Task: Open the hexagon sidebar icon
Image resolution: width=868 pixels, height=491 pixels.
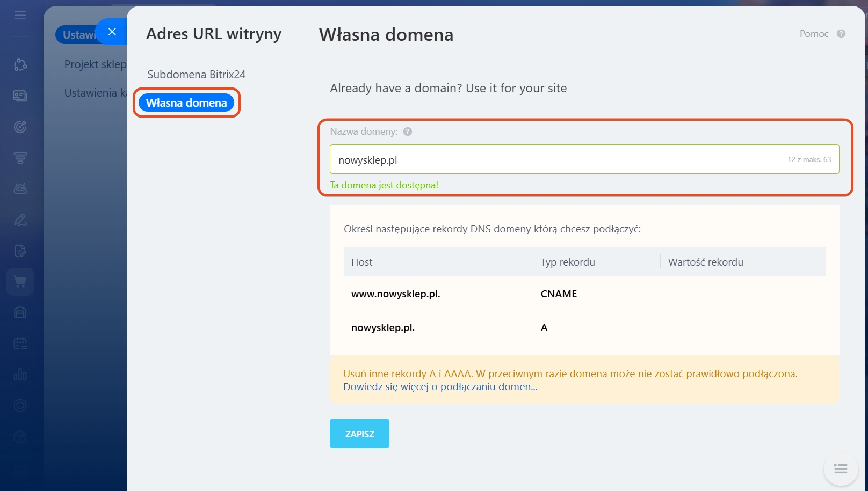Action: (x=20, y=406)
